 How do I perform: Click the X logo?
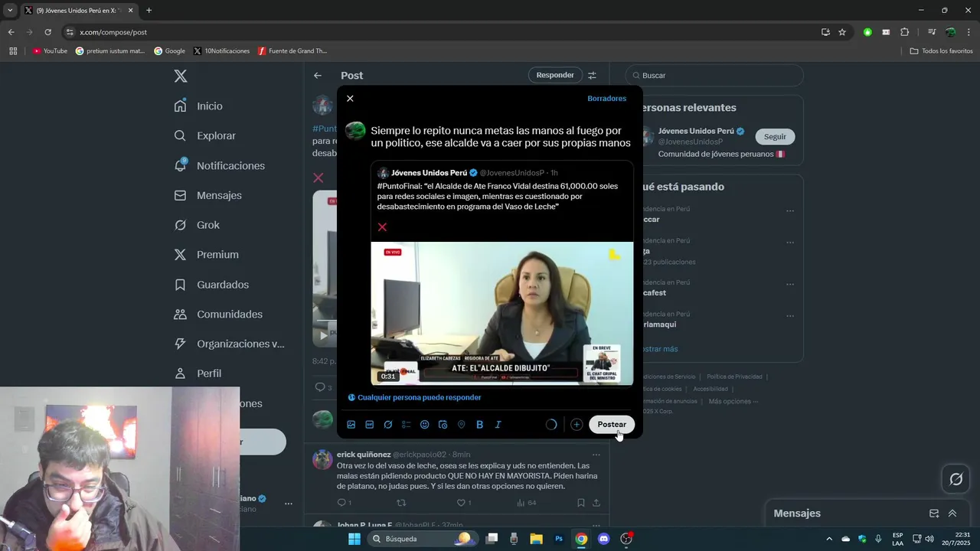[181, 76]
